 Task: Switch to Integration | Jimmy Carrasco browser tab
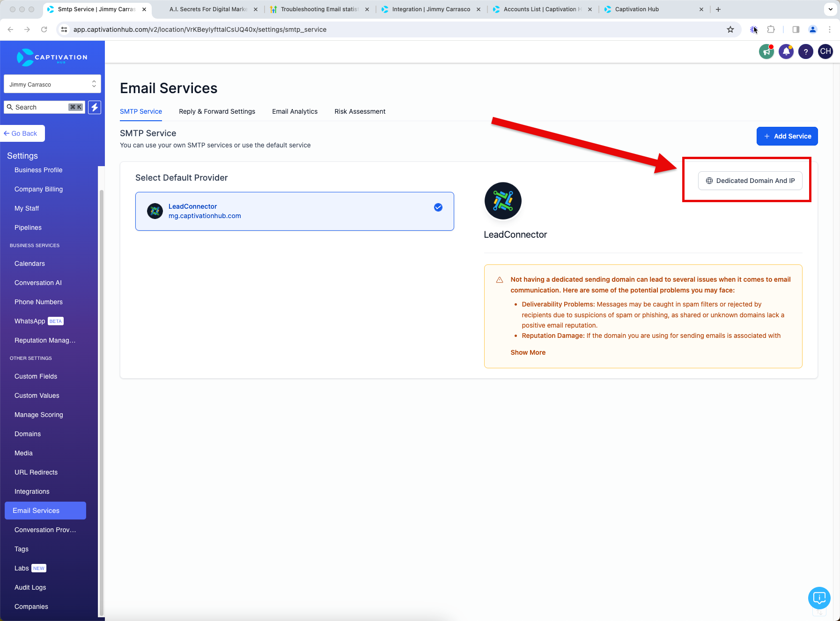[431, 9]
